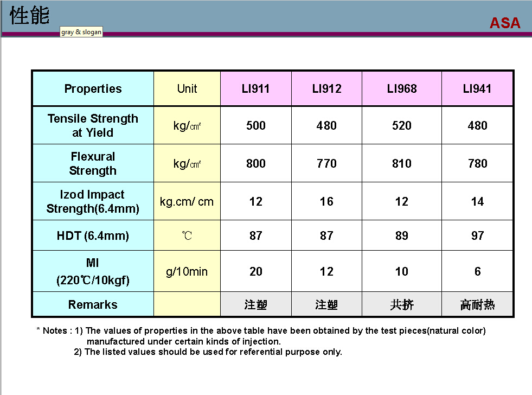Click the LI911 column header
The image size is (532, 395).
[256, 88]
